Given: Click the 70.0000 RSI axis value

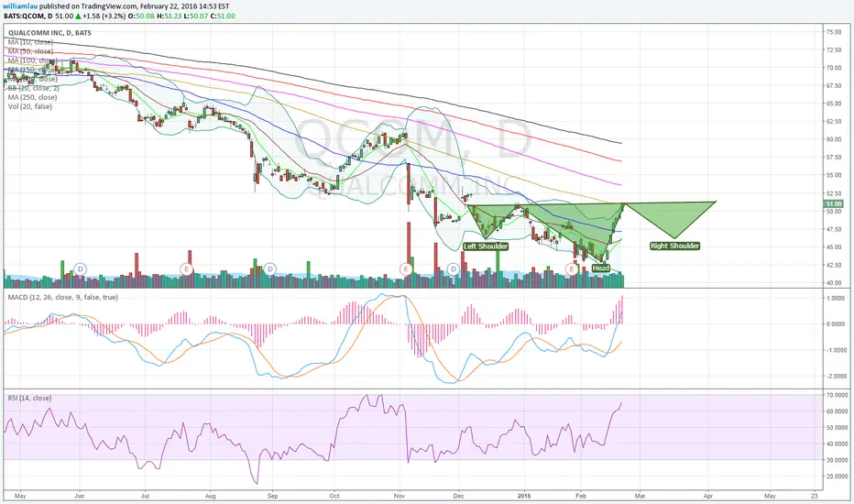Looking at the screenshot, I should (838, 394).
